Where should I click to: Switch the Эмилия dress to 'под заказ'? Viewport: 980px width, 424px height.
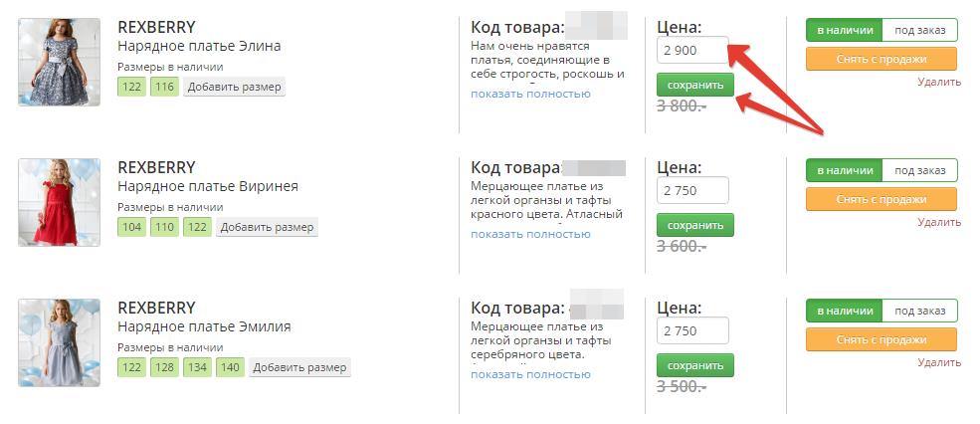pos(919,311)
